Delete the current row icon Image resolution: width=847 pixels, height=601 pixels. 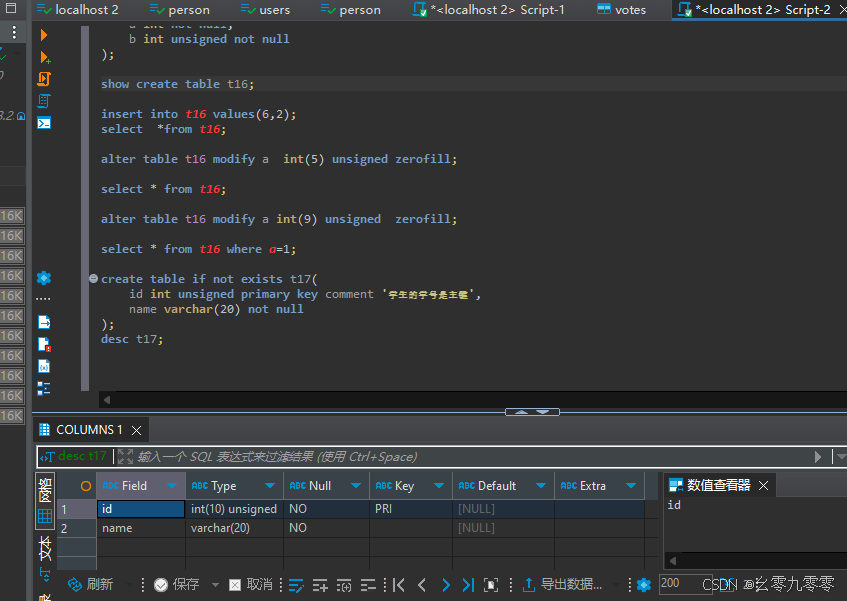tap(368, 585)
